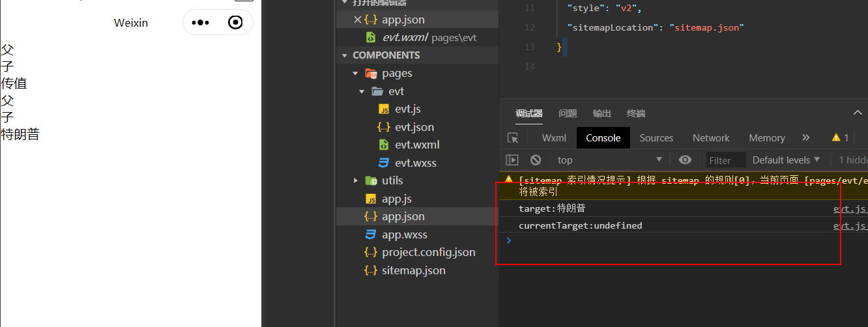
Task: Clear the console with the ban icon
Action: click(536, 160)
